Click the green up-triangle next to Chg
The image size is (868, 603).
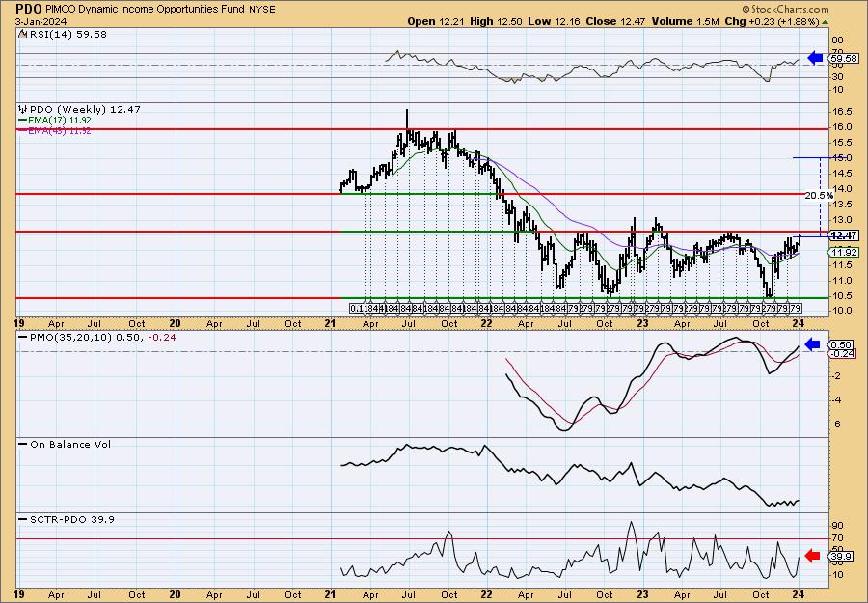click(826, 22)
